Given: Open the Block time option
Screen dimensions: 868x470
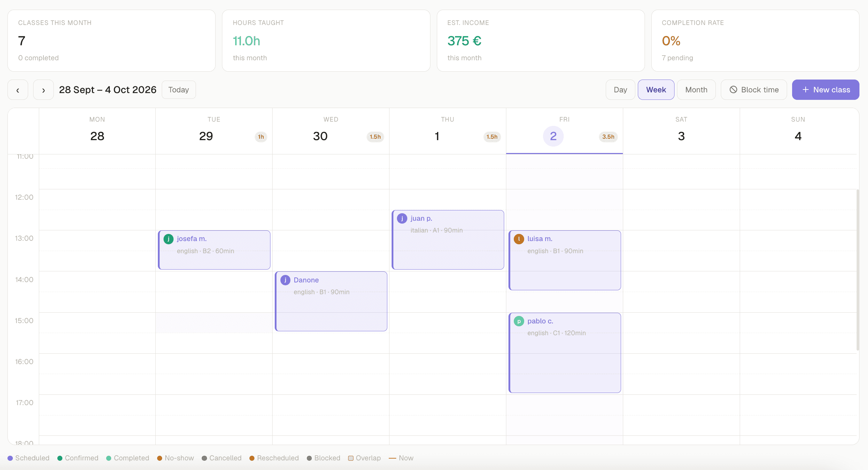Looking at the screenshot, I should [754, 90].
